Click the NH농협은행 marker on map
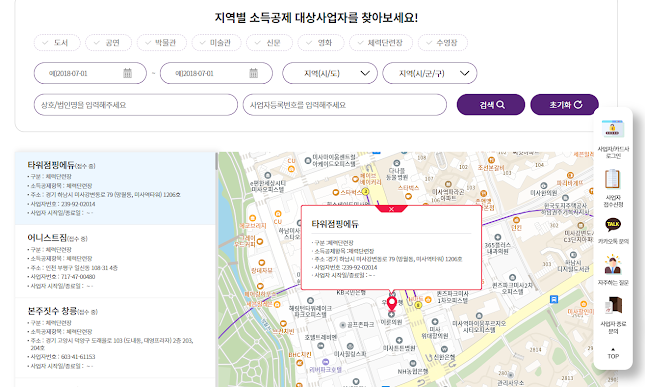The height and width of the screenshot is (387, 645). pos(413,364)
